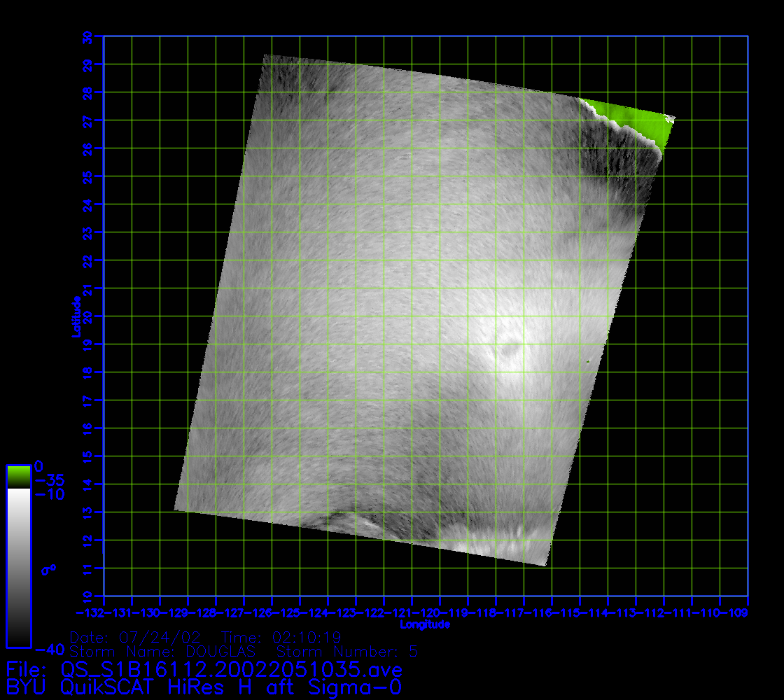The height and width of the screenshot is (700, 784).
Task: Click the Date: 07/24/02 text
Action: [136, 638]
